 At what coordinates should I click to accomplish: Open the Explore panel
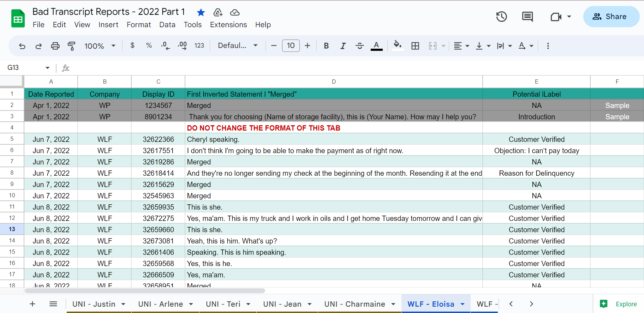click(x=618, y=304)
